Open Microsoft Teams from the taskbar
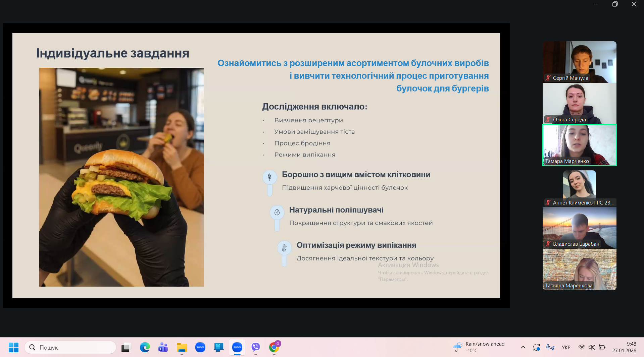The image size is (644, 357). [163, 347]
